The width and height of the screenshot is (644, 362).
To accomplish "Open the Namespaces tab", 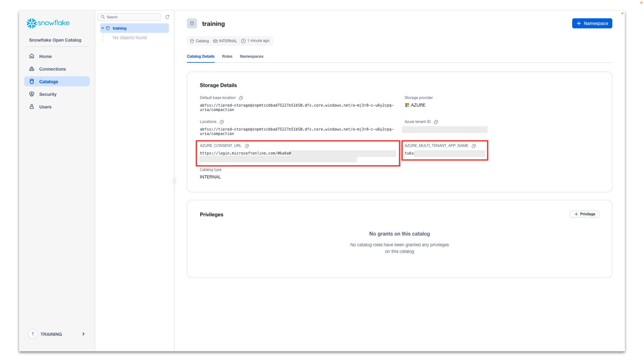I will [252, 56].
